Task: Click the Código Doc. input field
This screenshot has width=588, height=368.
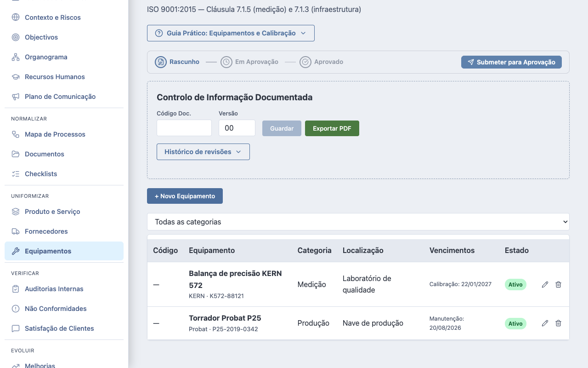Action: (x=184, y=128)
